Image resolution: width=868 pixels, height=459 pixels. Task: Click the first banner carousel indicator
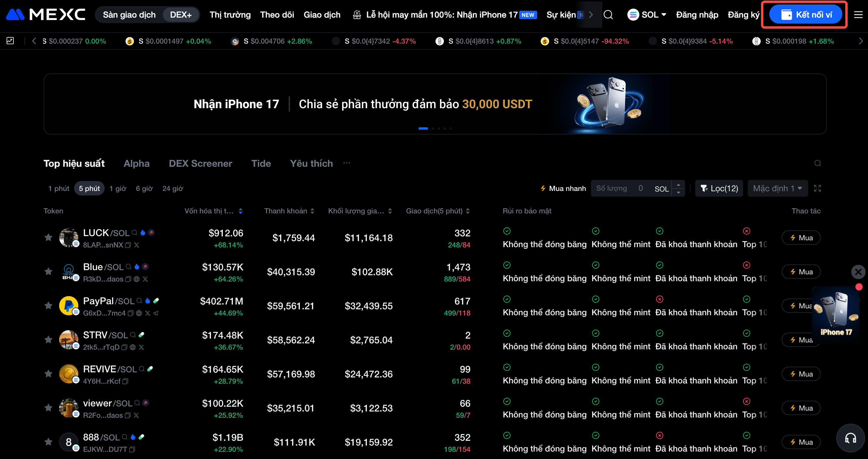(x=423, y=128)
